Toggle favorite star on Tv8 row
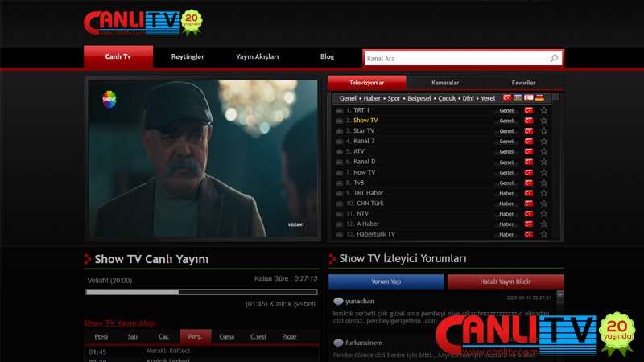The height and width of the screenshot is (362, 644). click(x=544, y=183)
